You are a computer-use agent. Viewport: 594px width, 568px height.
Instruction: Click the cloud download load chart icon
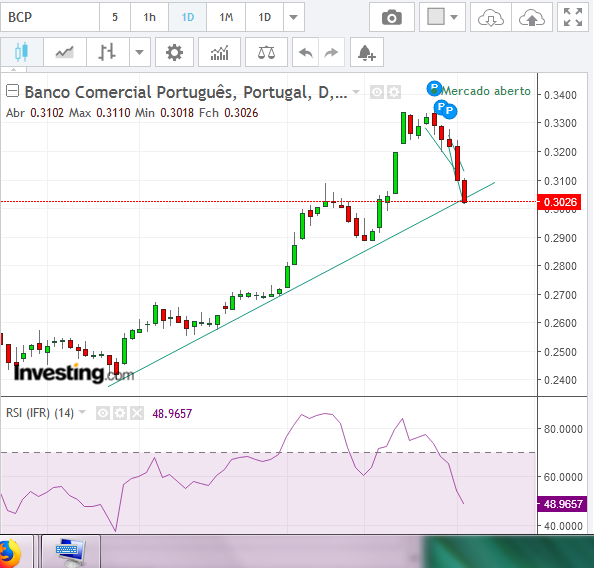(491, 17)
